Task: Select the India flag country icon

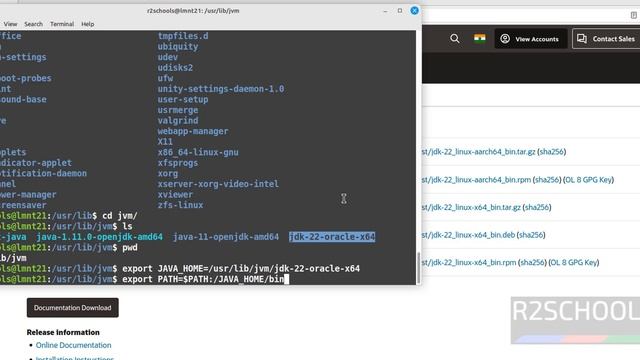Action: [480, 38]
